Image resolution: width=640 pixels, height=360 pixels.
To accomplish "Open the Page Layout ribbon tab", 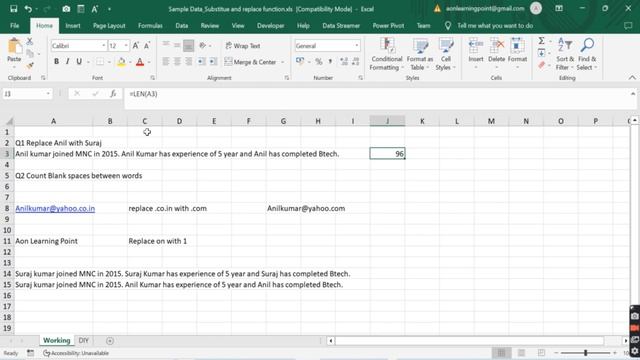I will (x=109, y=26).
